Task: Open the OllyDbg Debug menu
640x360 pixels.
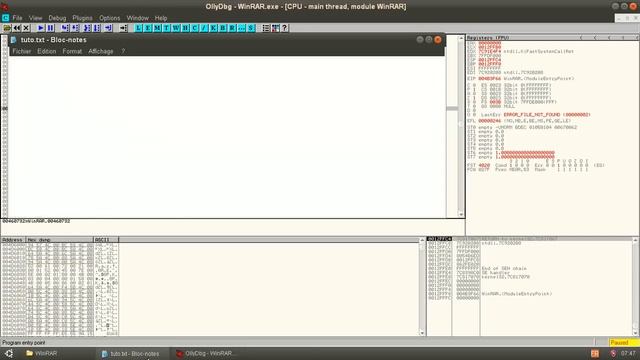Action: pos(57,18)
